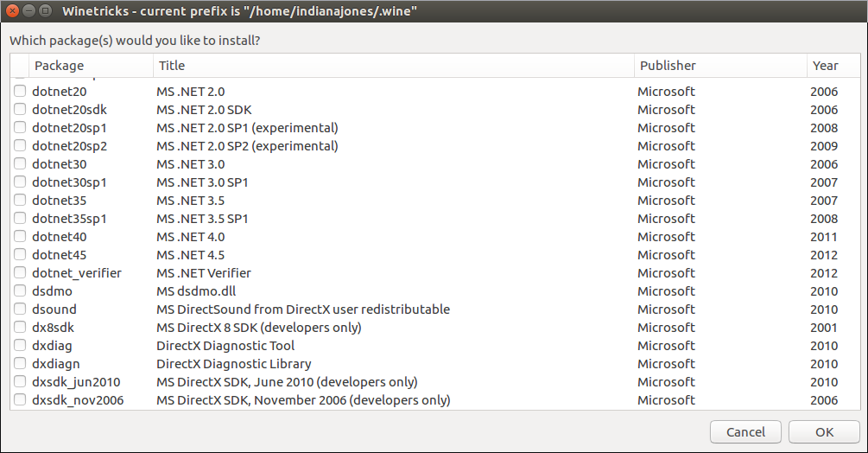Check the dxdiagn checkbox
868x453 pixels.
coord(20,363)
